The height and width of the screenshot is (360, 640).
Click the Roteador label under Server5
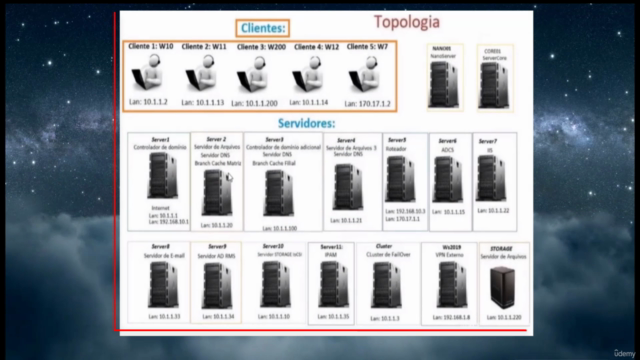pyautogui.click(x=396, y=149)
